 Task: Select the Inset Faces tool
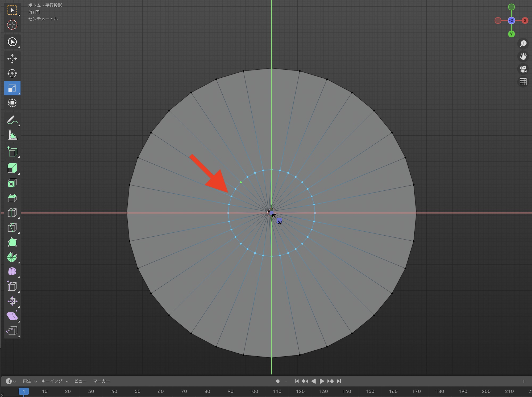click(x=12, y=183)
